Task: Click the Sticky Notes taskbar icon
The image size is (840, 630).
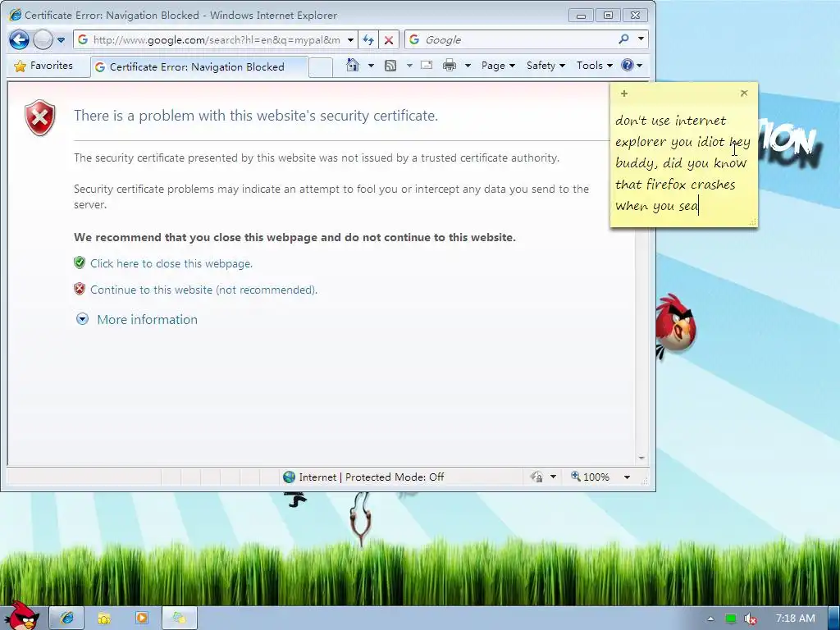Action: pyautogui.click(x=179, y=618)
